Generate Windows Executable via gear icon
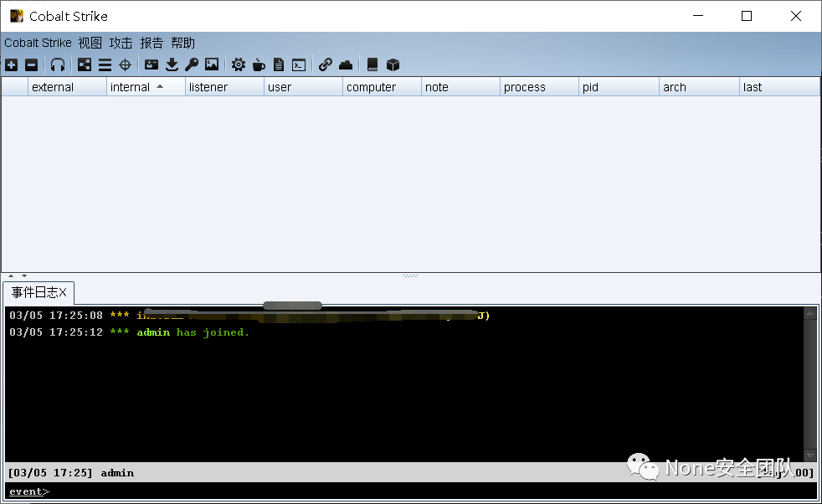This screenshot has height=504, width=822. [239, 65]
